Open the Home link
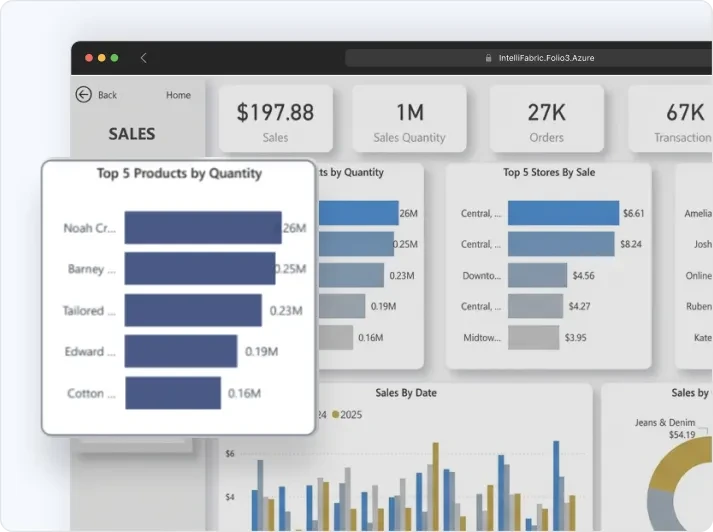Viewport: 713px width, 532px height. coord(178,95)
